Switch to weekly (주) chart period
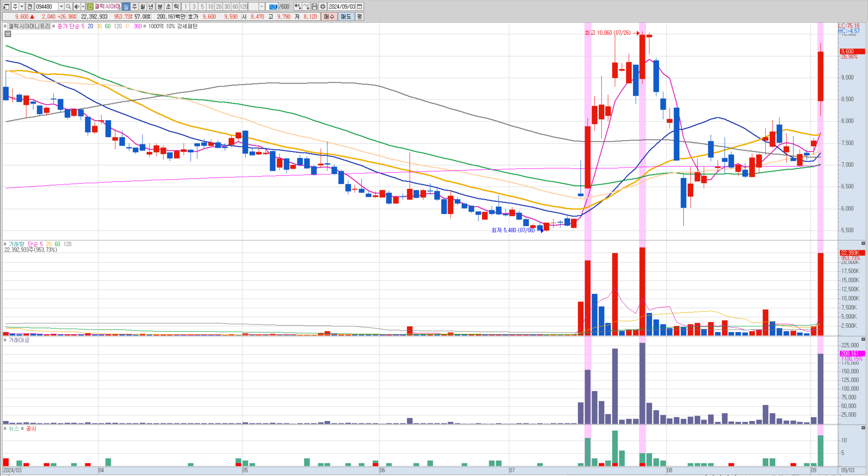The height and width of the screenshot is (476, 868). tap(134, 6)
